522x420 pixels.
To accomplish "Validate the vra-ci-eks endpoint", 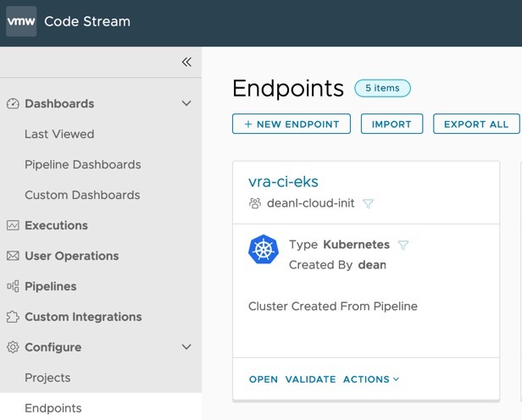I will [311, 379].
